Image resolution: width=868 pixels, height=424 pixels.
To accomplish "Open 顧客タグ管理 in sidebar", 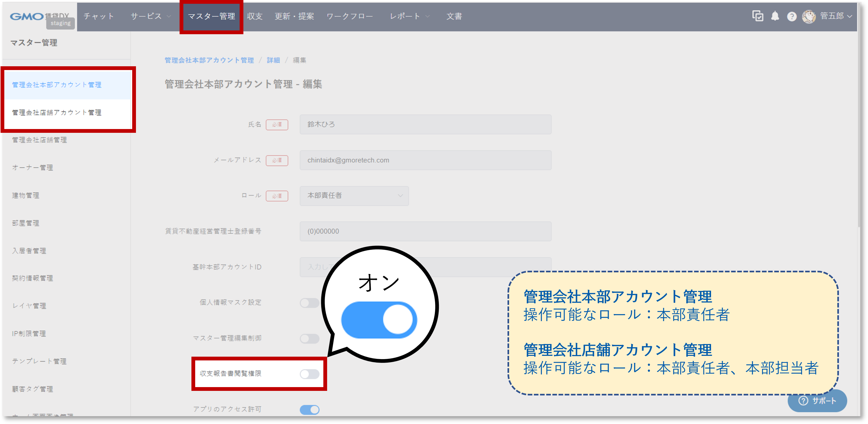I will 32,389.
